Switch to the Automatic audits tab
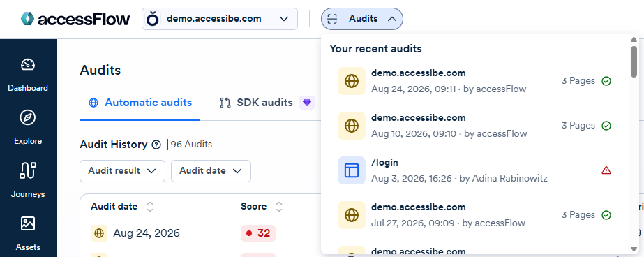Screen dimensions: 644x257 140,103
